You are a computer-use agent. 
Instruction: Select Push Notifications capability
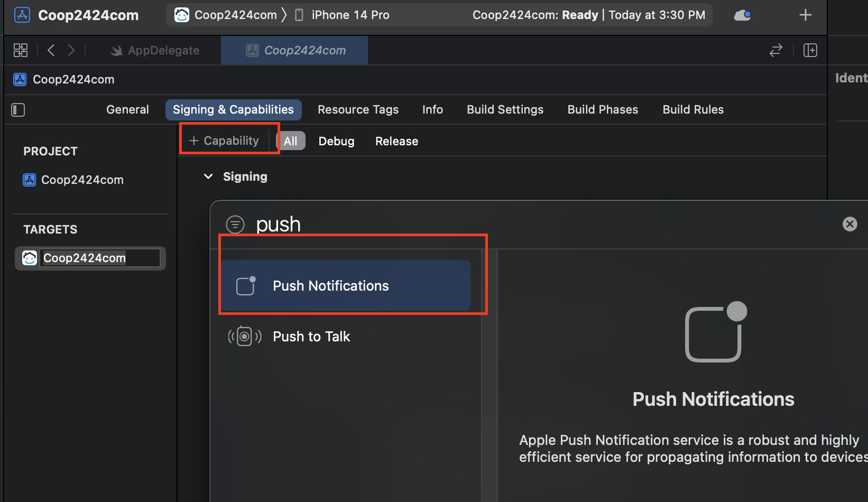346,286
